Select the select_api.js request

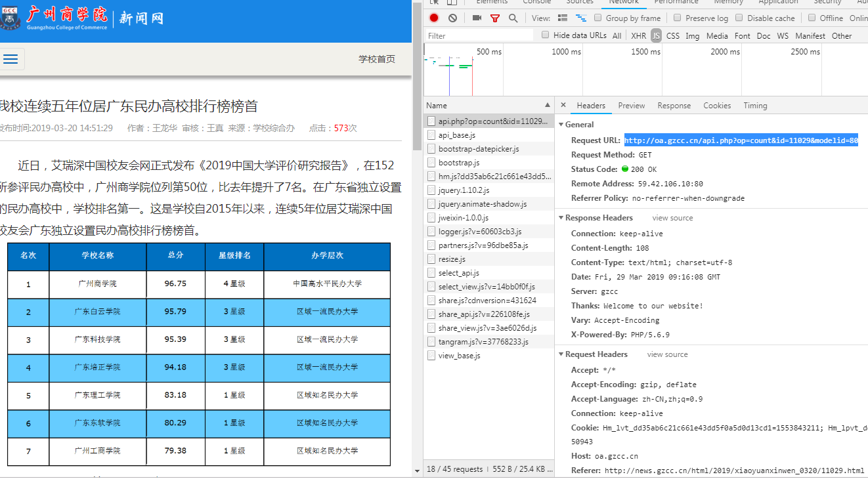pos(489,273)
